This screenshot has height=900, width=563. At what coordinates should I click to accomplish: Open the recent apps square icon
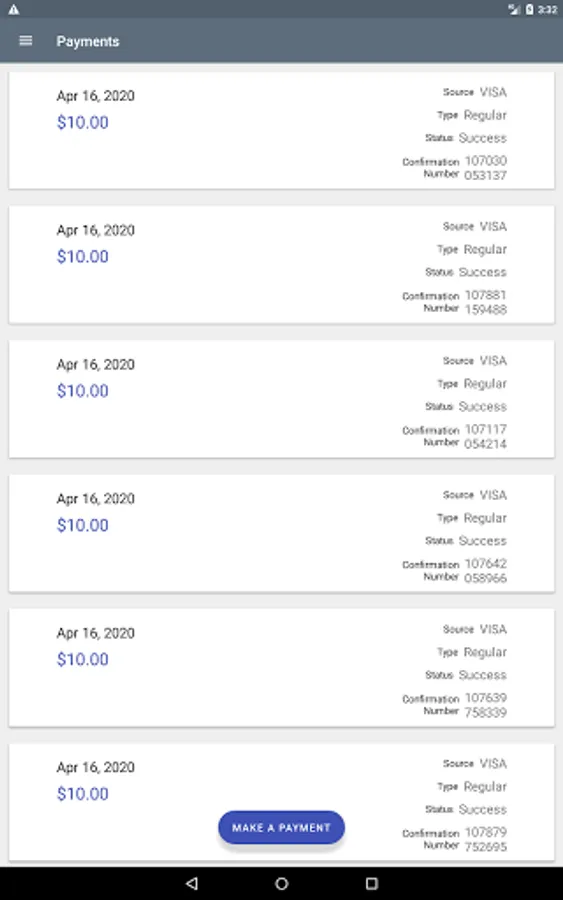point(371,883)
